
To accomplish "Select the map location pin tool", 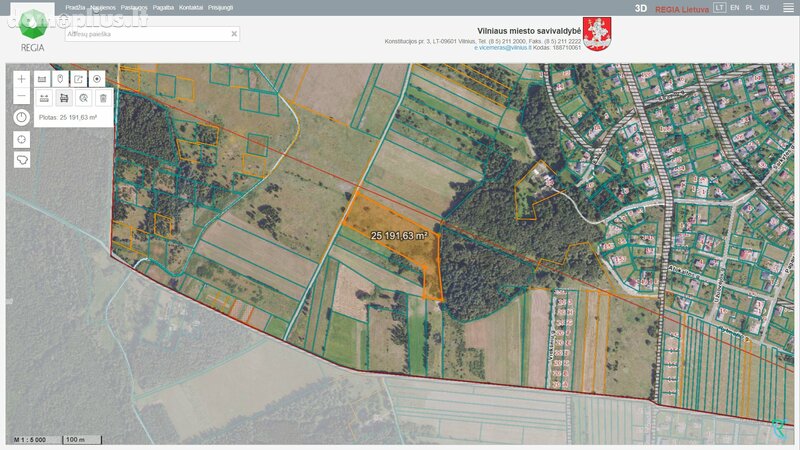I will (x=60, y=79).
